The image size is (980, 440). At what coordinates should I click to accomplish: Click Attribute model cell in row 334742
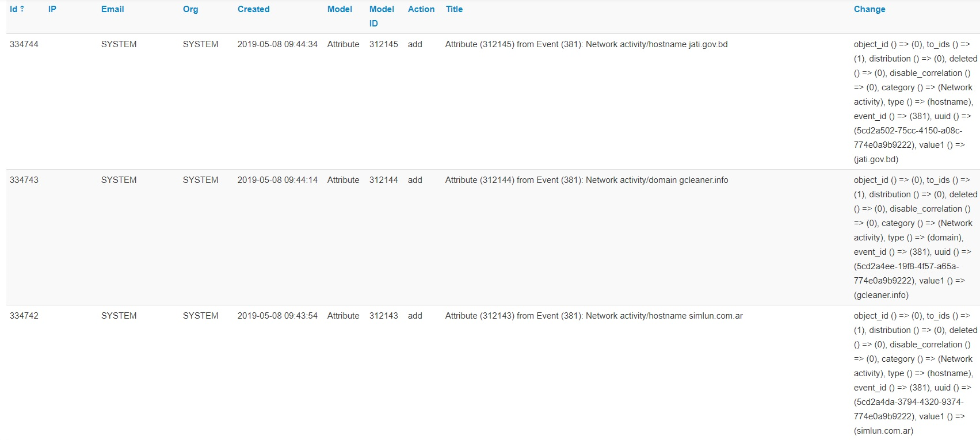tap(344, 316)
